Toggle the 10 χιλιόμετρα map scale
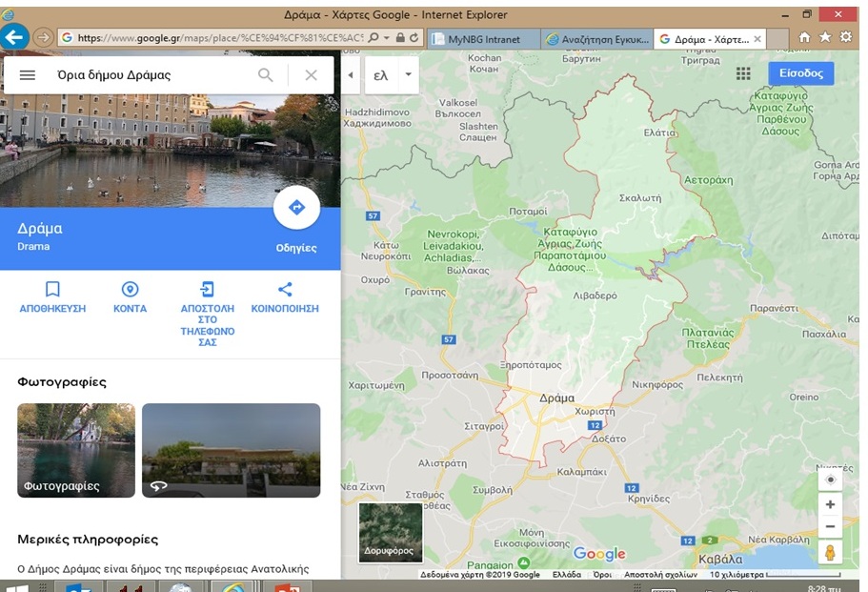Image resolution: width=868 pixels, height=592 pixels. pyautogui.click(x=775, y=574)
